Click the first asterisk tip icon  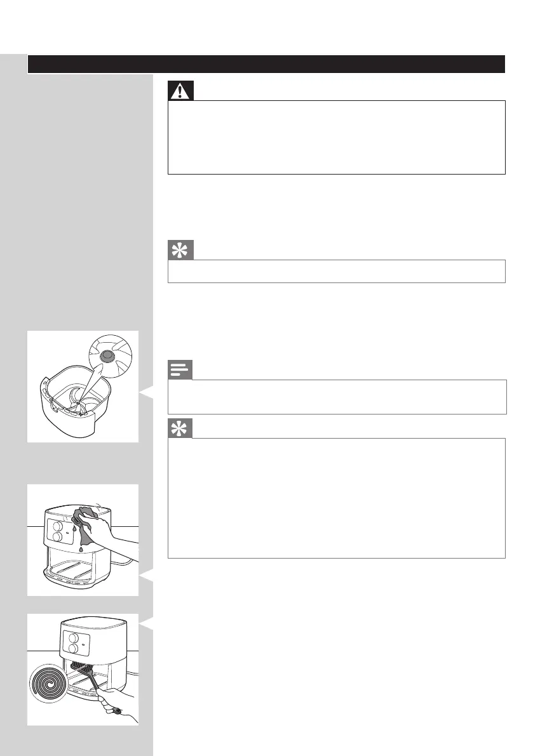[180, 249]
